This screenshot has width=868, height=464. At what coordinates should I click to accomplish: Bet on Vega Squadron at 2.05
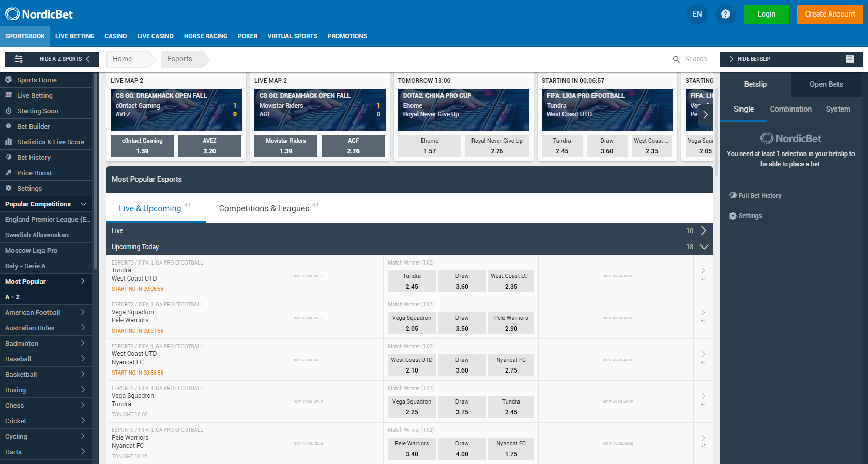click(x=412, y=323)
